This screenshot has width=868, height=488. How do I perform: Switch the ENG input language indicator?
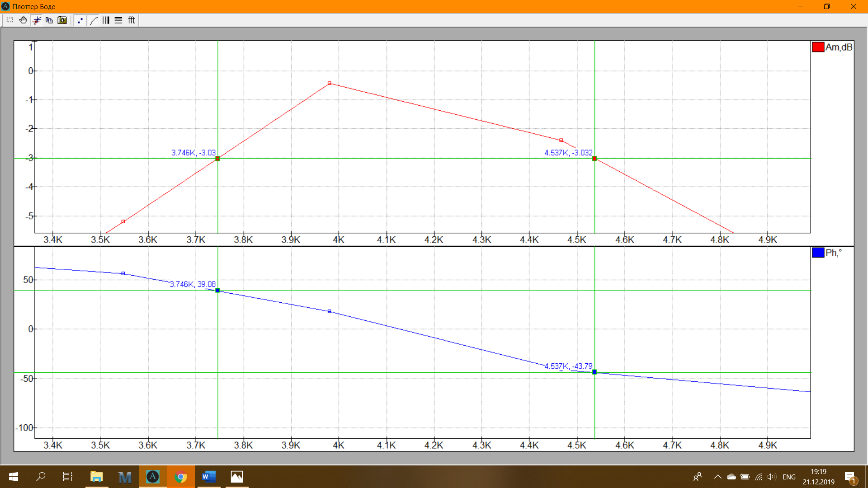click(789, 477)
